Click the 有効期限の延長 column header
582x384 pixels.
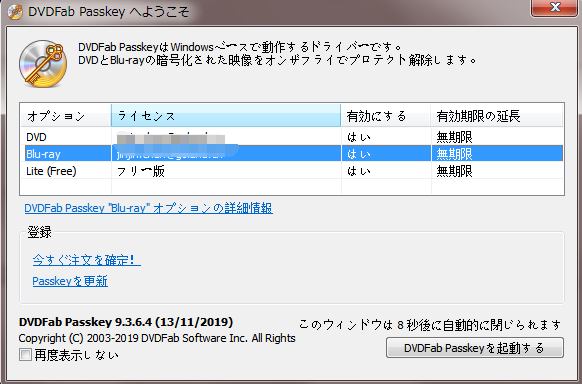[497, 116]
